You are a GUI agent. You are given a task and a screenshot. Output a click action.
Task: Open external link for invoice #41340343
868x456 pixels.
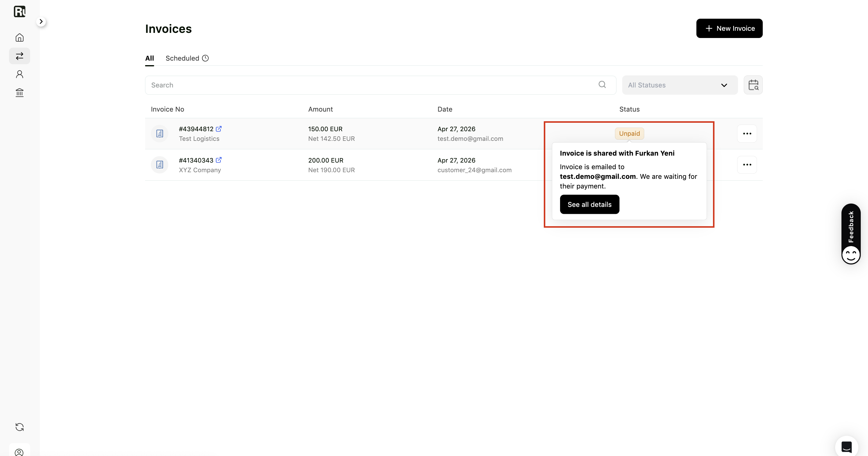click(219, 160)
